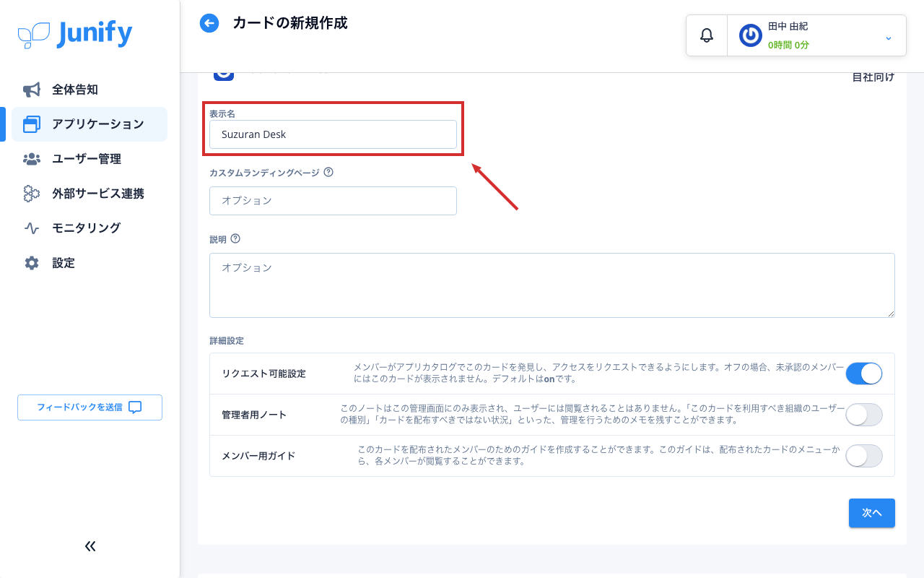Collapse the sidebar with double chevron
The image size is (924, 578).
point(90,546)
